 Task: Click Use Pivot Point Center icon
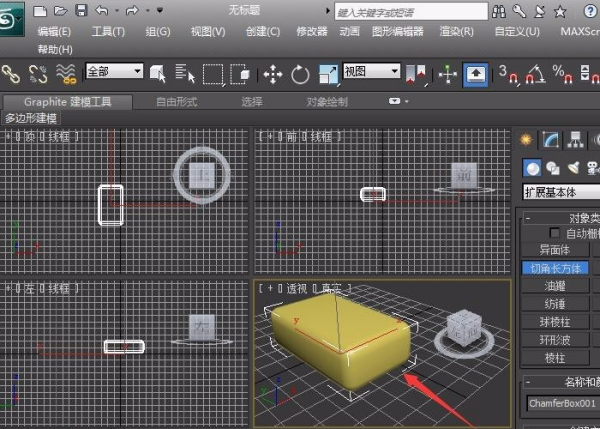tap(416, 74)
